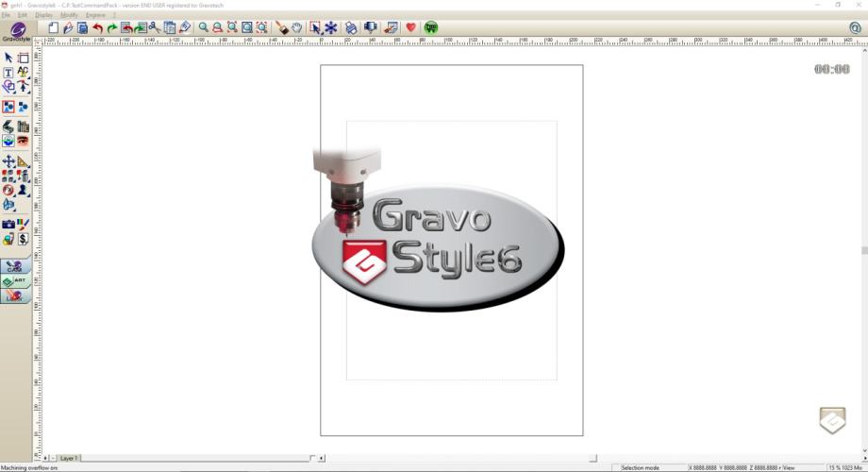
Task: Select the AC text-on-curve tool
Action: 23,72
